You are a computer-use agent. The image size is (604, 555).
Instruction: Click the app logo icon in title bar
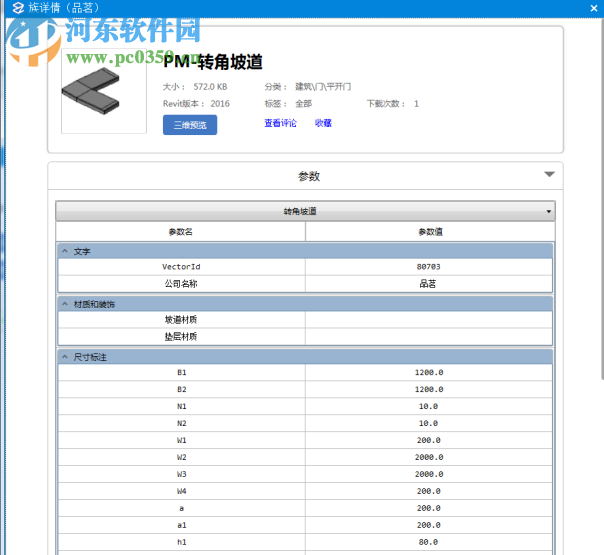coord(18,8)
